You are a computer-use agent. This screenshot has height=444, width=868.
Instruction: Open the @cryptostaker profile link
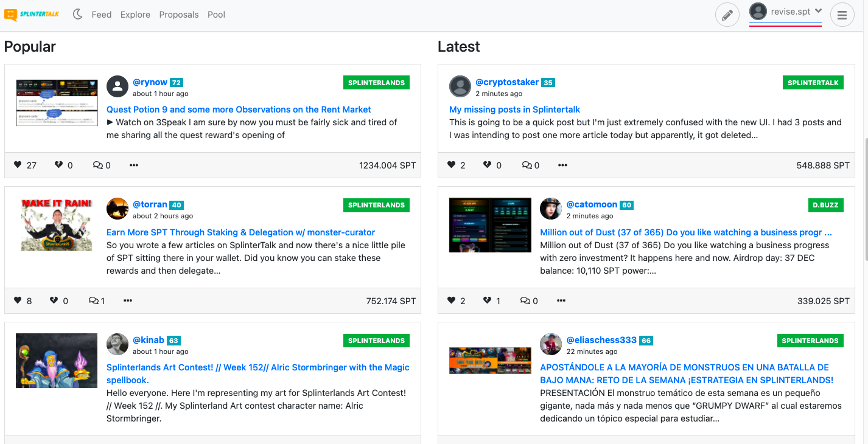click(x=507, y=82)
